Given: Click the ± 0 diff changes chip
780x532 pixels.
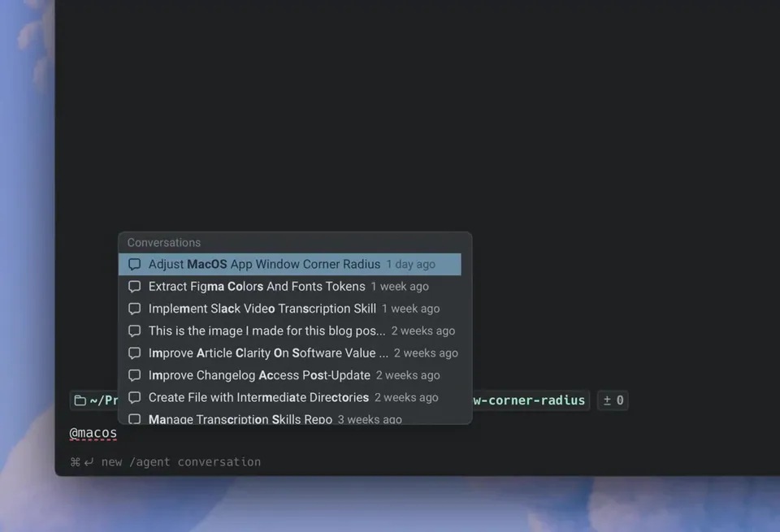Looking at the screenshot, I should (613, 400).
